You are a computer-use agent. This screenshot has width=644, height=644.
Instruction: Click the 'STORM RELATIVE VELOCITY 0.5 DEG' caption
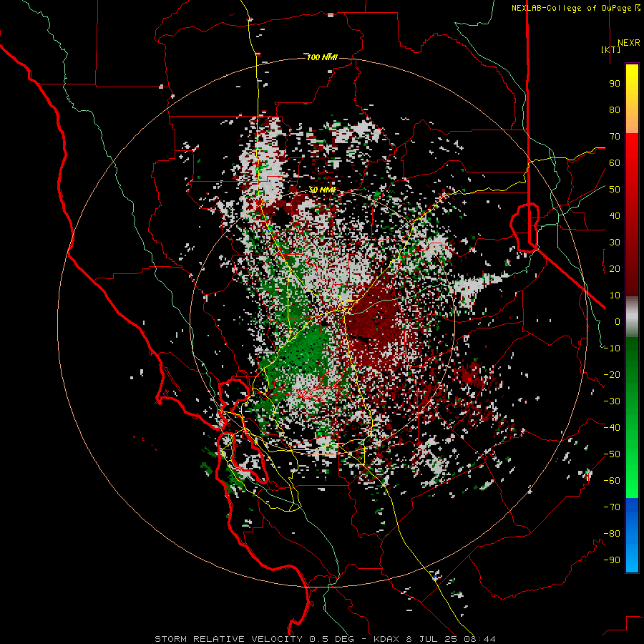tap(254, 639)
